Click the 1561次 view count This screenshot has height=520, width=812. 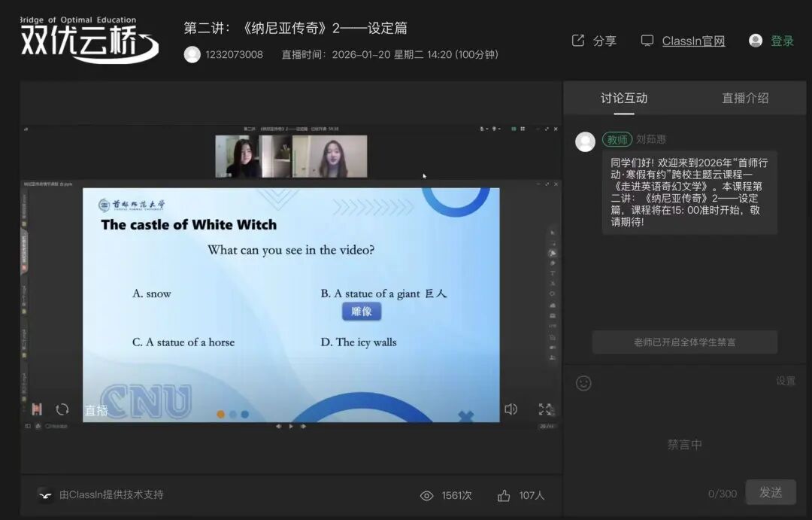pyautogui.click(x=457, y=496)
